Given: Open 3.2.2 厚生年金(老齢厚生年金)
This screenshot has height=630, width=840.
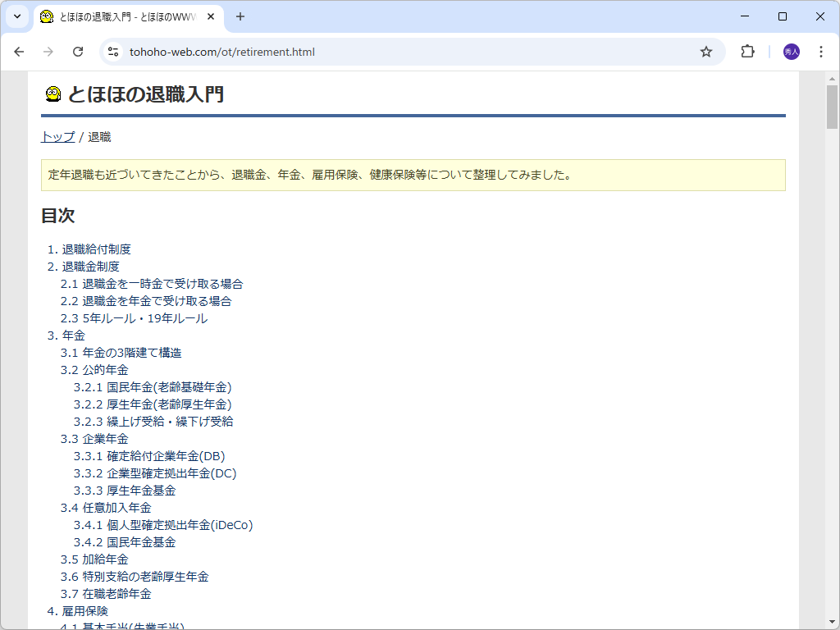Looking at the screenshot, I should click(x=153, y=404).
